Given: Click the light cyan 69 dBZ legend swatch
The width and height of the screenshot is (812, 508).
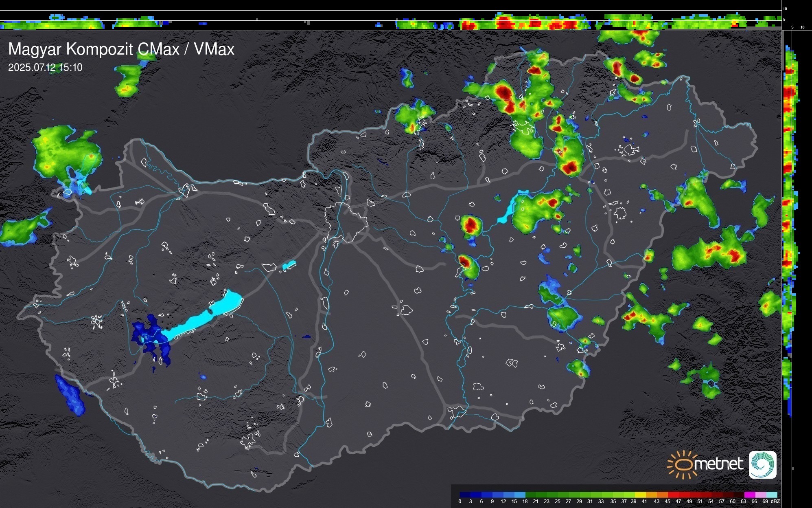Looking at the screenshot, I should [x=771, y=495].
